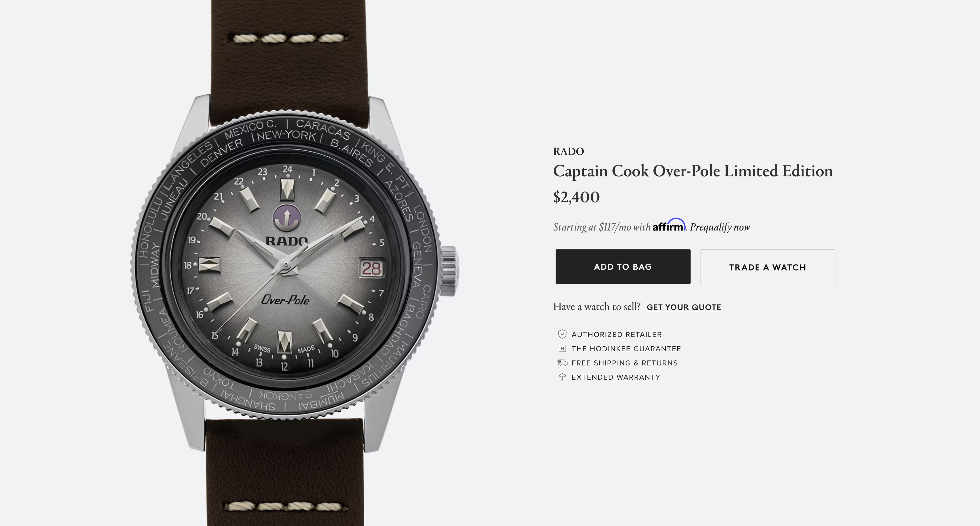
Task: Click the Captain Cook Over-Pole product title
Action: [x=693, y=171]
